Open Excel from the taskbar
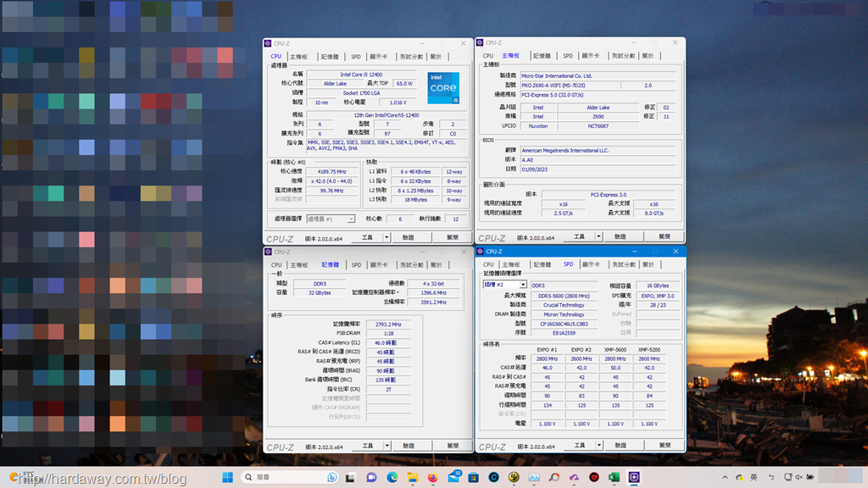 [x=615, y=478]
